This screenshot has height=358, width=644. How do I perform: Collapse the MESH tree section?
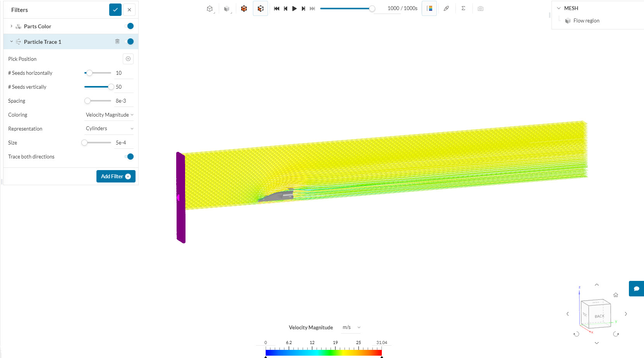[x=558, y=8]
